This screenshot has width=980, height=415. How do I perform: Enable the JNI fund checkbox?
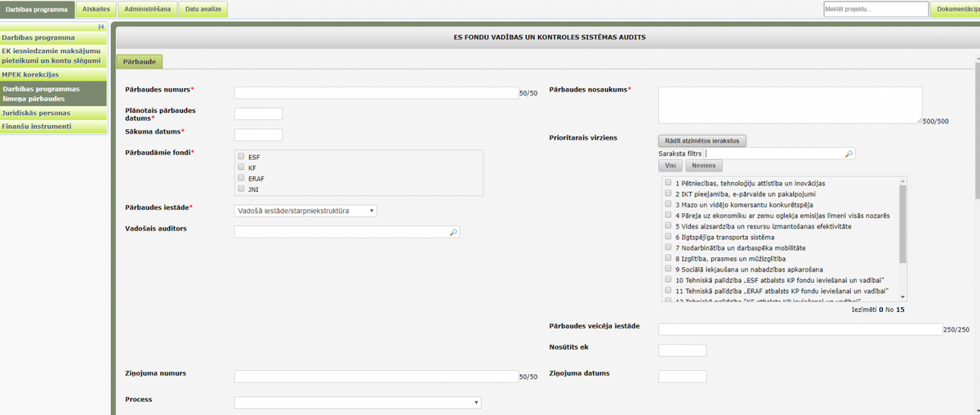coord(241,188)
